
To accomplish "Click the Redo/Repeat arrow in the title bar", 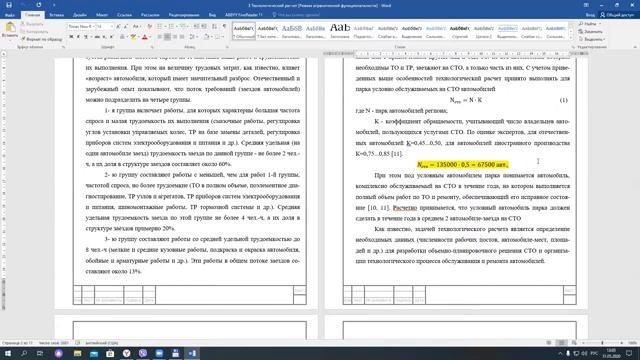I will coord(39,5).
